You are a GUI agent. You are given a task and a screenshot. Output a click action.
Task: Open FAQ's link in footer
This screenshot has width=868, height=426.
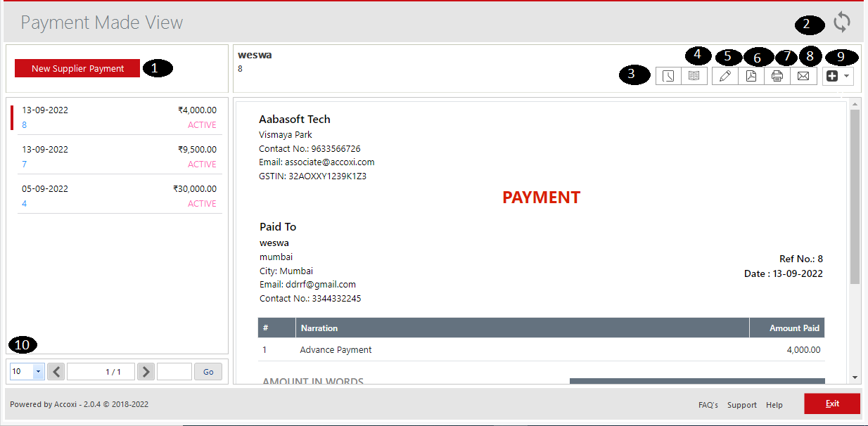point(708,405)
